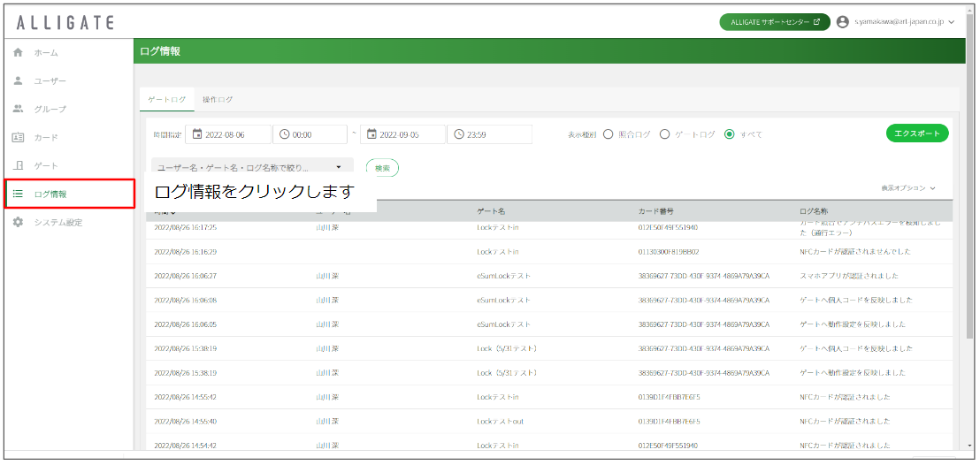Screen dimensions: 980x465
Task: Click the 検索 button
Action: pyautogui.click(x=382, y=167)
